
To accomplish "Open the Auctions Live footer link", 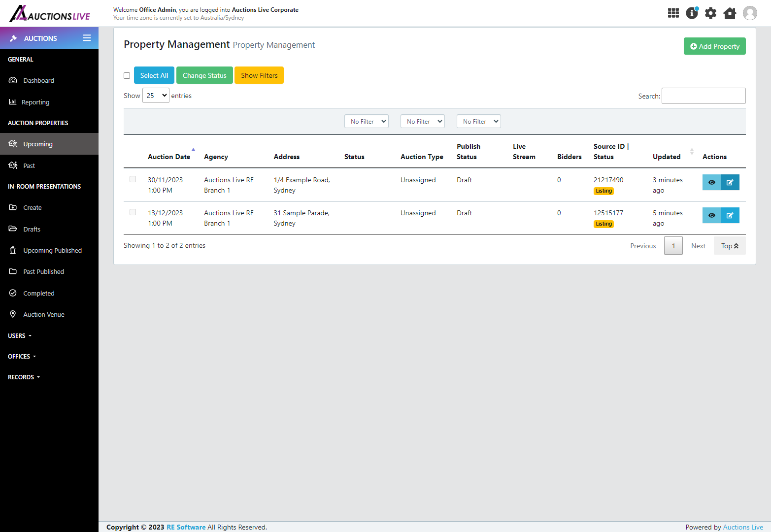I will point(743,527).
